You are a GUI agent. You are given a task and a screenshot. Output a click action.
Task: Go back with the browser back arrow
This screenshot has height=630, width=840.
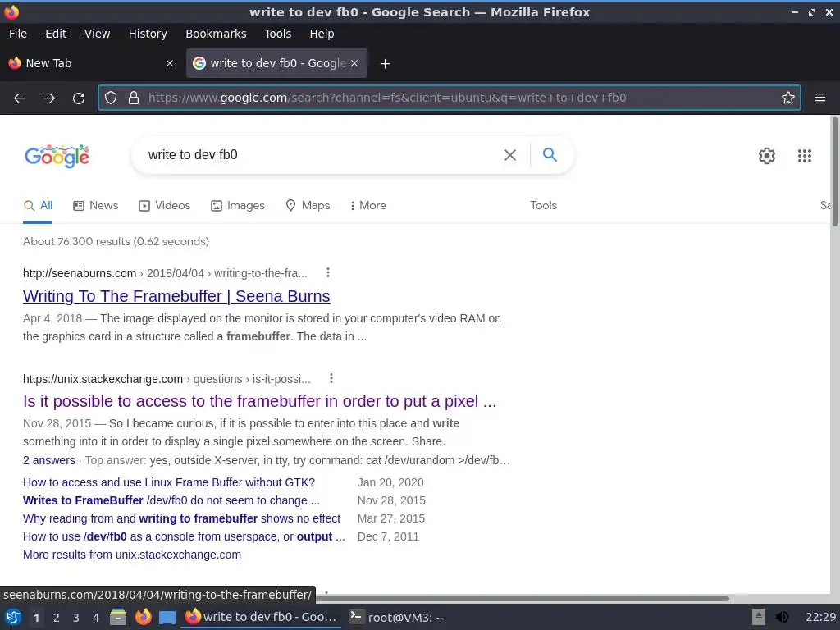(20, 98)
